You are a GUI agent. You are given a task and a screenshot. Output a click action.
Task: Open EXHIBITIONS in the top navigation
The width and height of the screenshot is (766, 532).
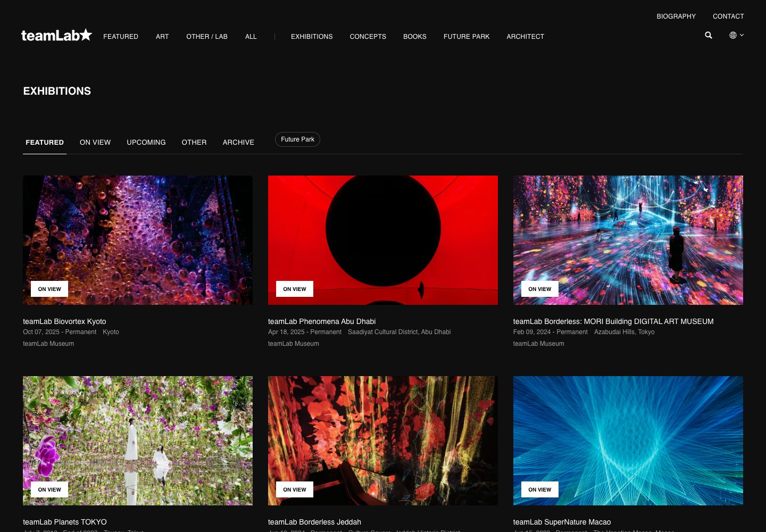[312, 37]
